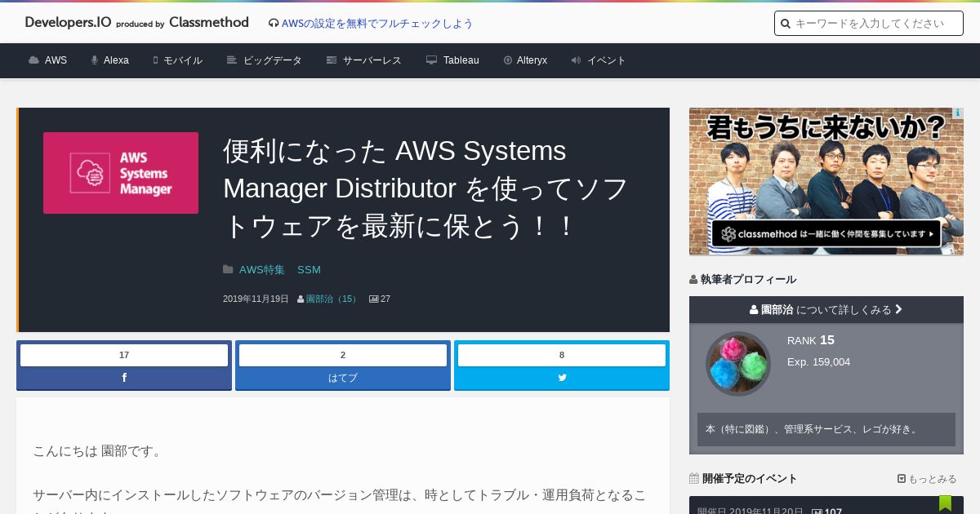
Task: Click the event date 開催日 2019年11月20日
Action: 751,512
